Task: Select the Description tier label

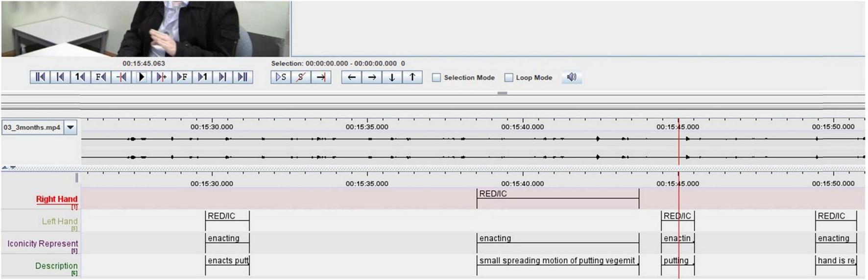Action: 56,266
